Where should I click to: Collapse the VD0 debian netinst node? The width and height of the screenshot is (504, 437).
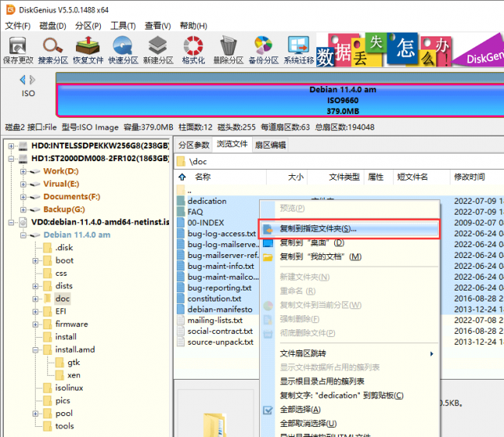click(12, 222)
